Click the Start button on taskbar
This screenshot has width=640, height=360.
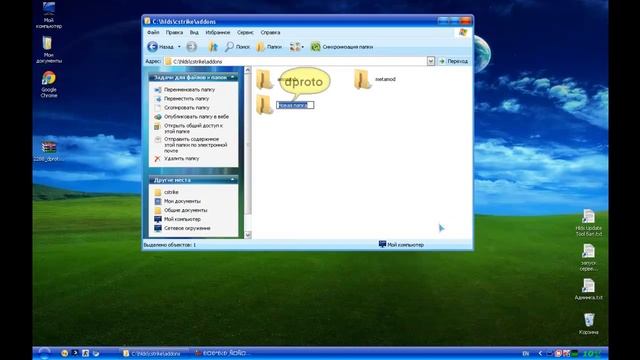[x=44, y=353]
